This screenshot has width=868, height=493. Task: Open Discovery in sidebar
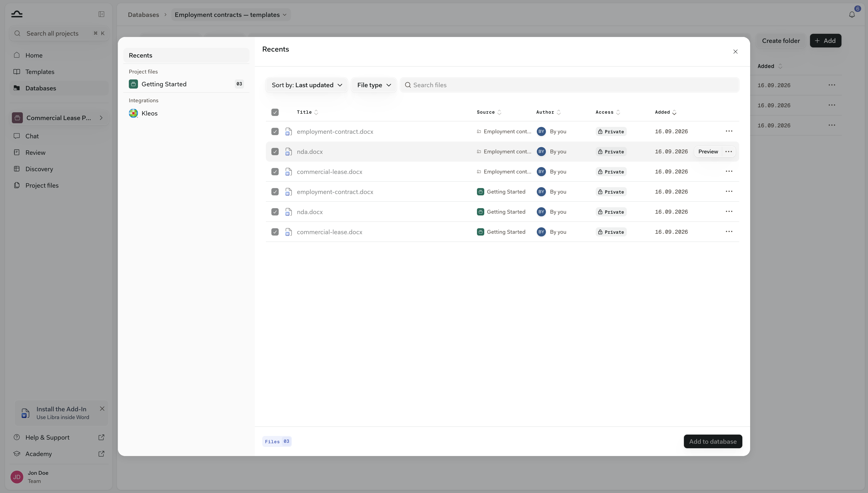pyautogui.click(x=59, y=169)
